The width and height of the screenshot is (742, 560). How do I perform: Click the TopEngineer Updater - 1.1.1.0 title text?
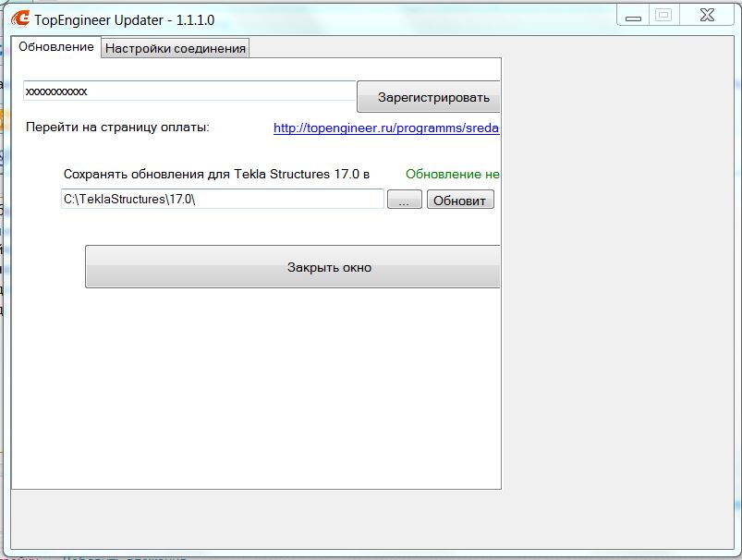124,20
